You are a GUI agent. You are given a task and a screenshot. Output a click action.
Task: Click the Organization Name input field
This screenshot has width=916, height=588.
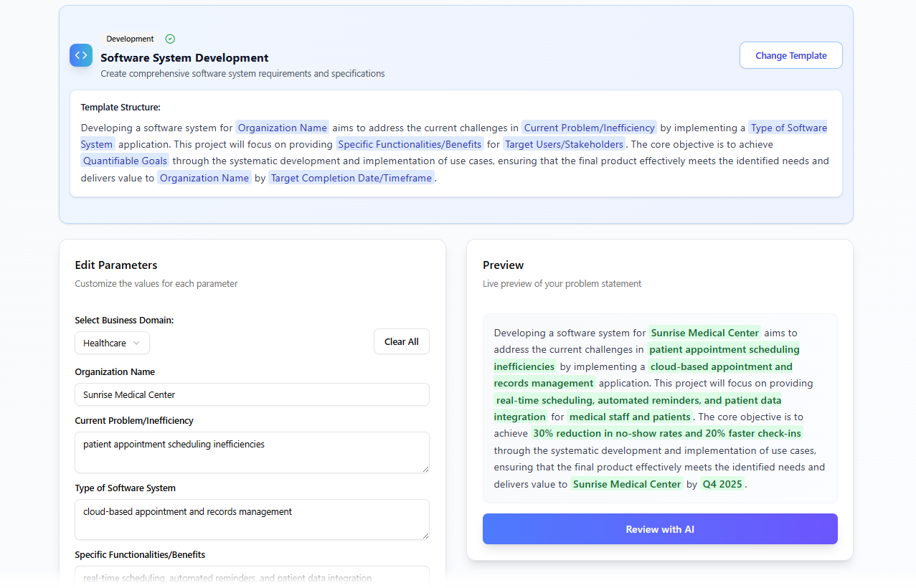[x=252, y=394]
